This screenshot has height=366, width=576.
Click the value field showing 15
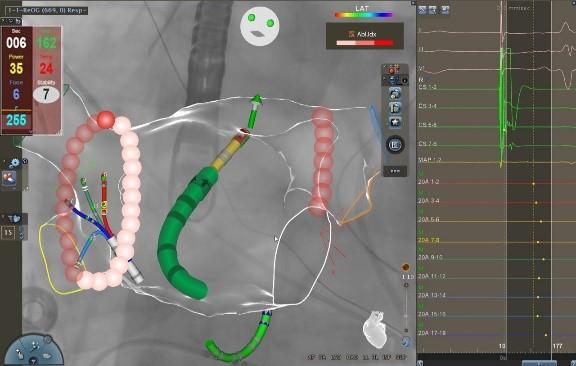(x=8, y=233)
